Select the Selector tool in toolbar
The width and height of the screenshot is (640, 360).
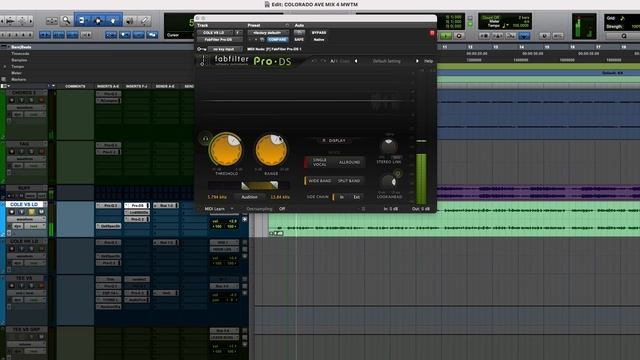click(x=98, y=20)
